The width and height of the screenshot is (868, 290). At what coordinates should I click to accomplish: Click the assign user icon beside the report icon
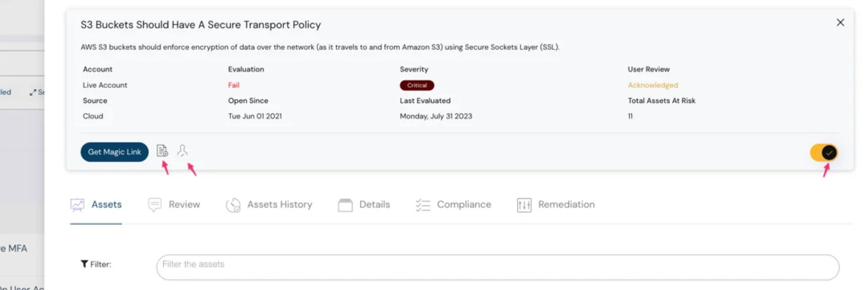(183, 151)
